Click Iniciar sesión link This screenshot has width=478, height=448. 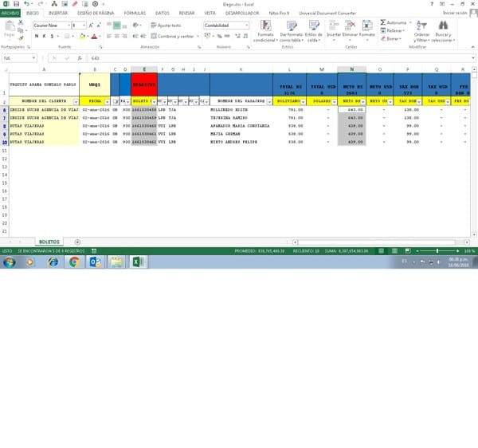[x=455, y=14]
